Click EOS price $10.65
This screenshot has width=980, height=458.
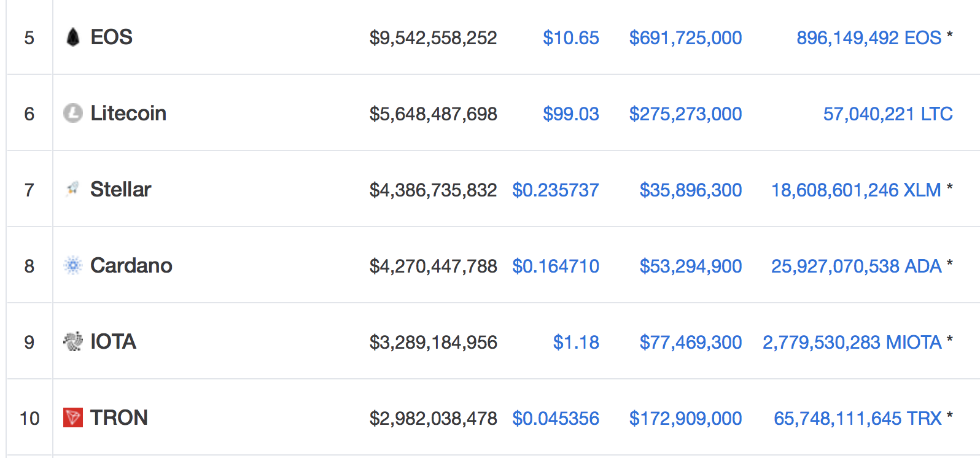tap(571, 38)
